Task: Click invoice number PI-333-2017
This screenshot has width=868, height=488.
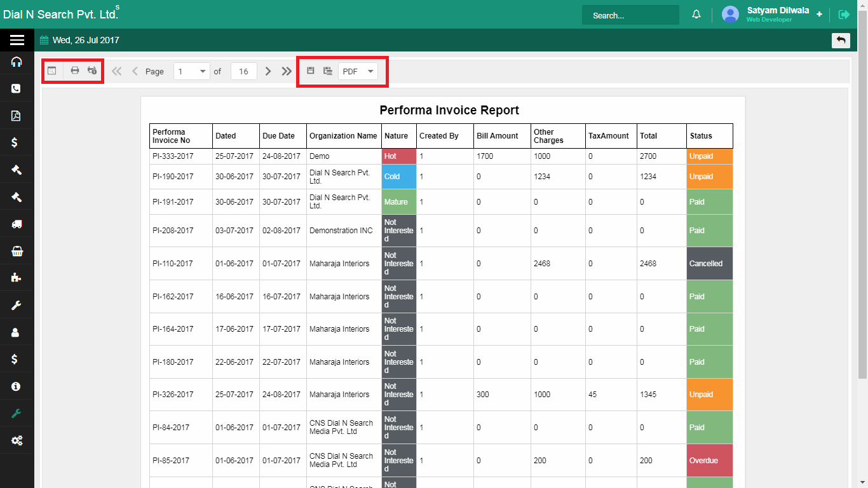Action: coord(173,156)
